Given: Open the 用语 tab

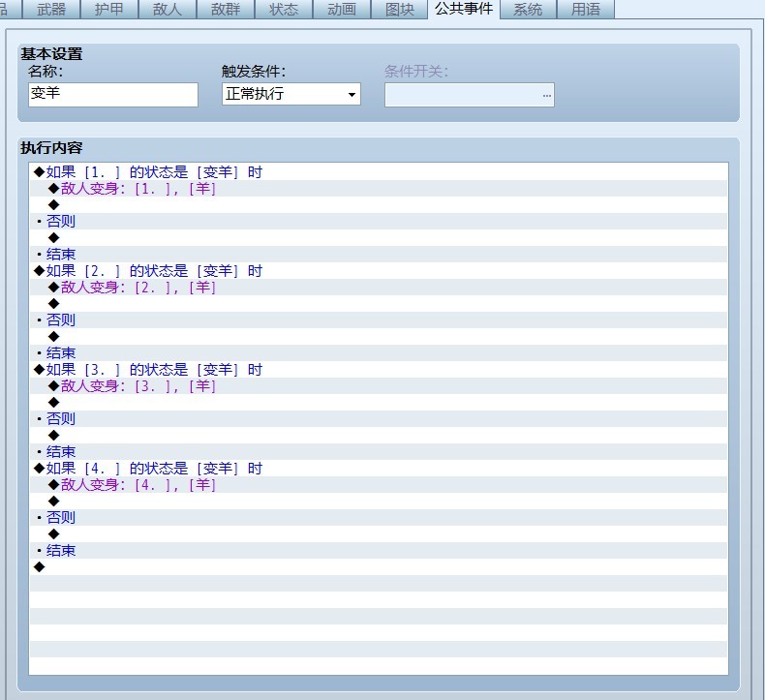Looking at the screenshot, I should pyautogui.click(x=586, y=10).
